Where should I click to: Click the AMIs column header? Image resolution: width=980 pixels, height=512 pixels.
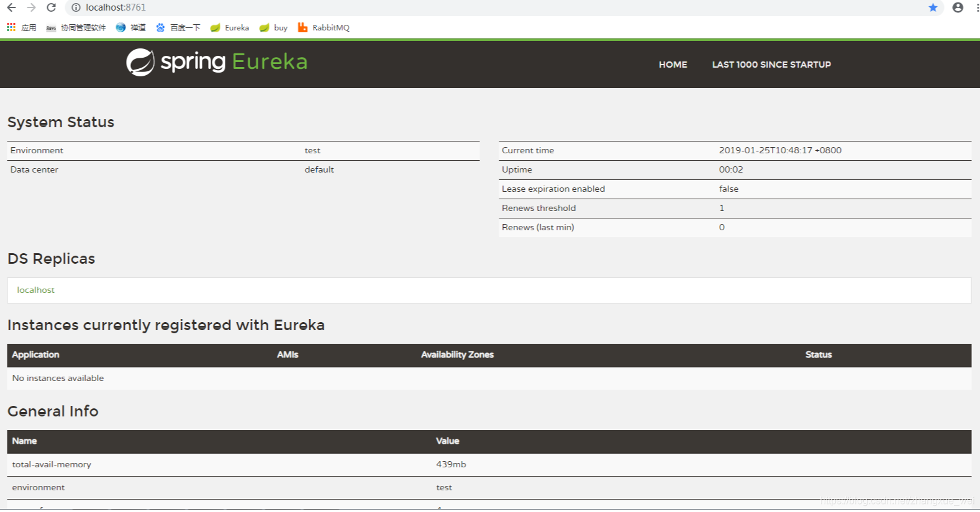coord(288,354)
